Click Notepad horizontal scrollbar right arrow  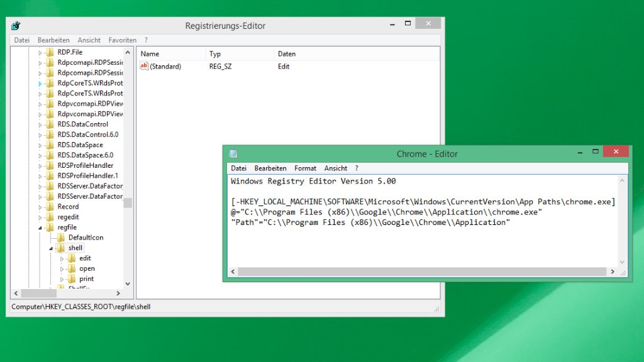point(611,272)
